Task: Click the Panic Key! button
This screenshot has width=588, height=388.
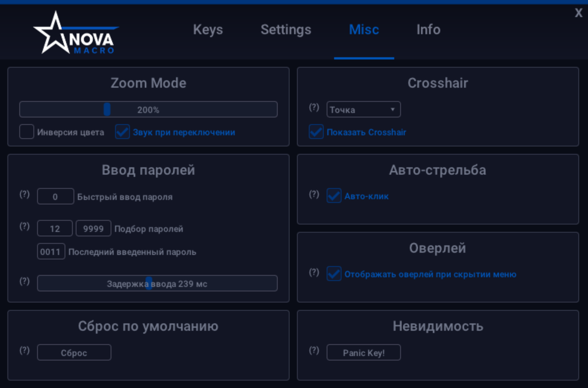Action: 363,352
